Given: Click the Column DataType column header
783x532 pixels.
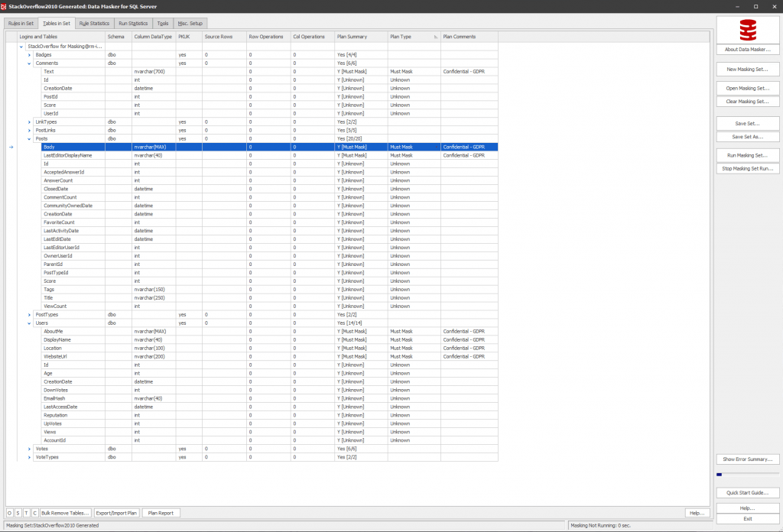Looking at the screenshot, I should [154, 37].
